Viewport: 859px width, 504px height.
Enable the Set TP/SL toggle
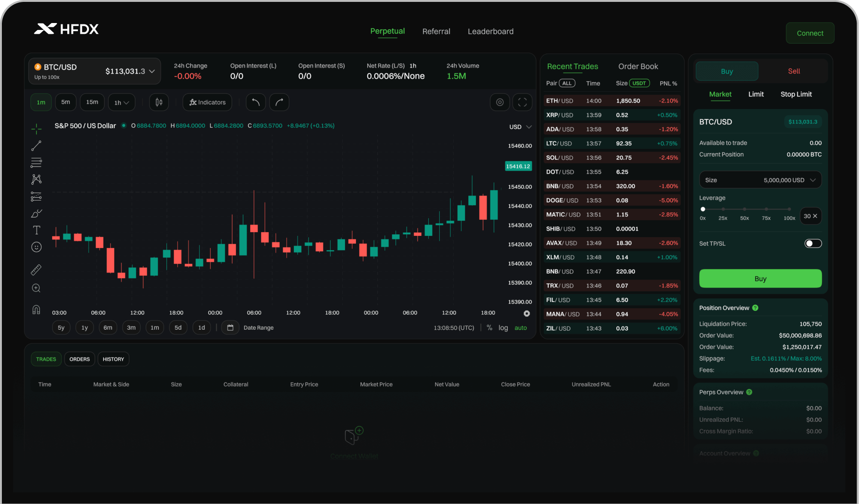point(813,243)
